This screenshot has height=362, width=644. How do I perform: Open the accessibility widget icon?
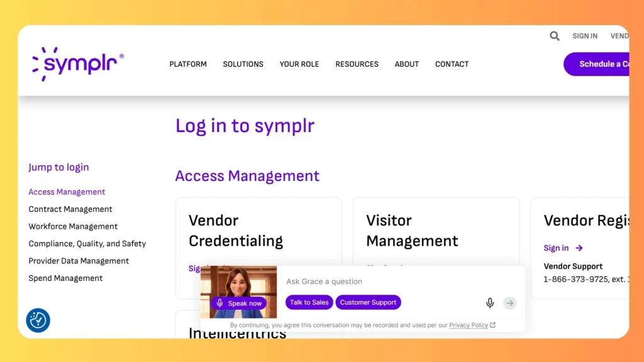38,320
